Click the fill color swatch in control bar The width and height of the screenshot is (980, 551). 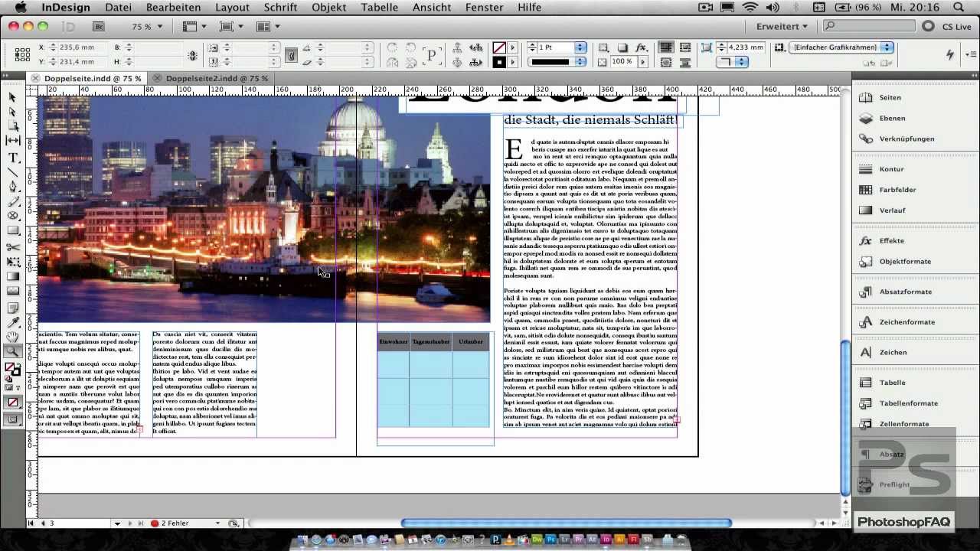[x=499, y=47]
